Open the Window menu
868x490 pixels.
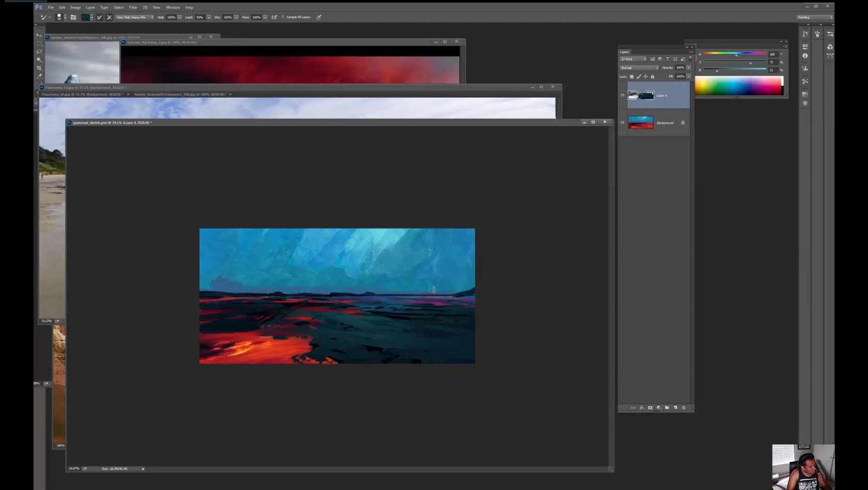[173, 7]
